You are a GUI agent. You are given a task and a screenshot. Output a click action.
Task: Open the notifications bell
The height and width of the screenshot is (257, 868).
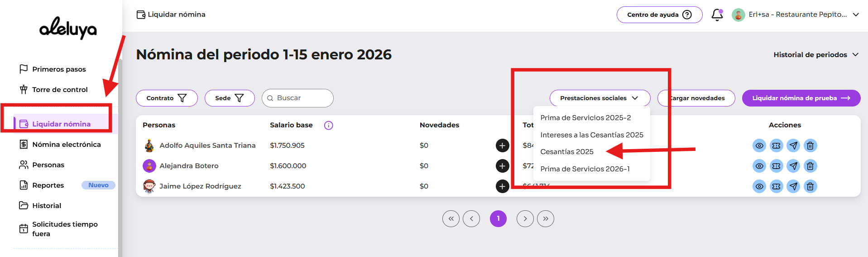717,15
